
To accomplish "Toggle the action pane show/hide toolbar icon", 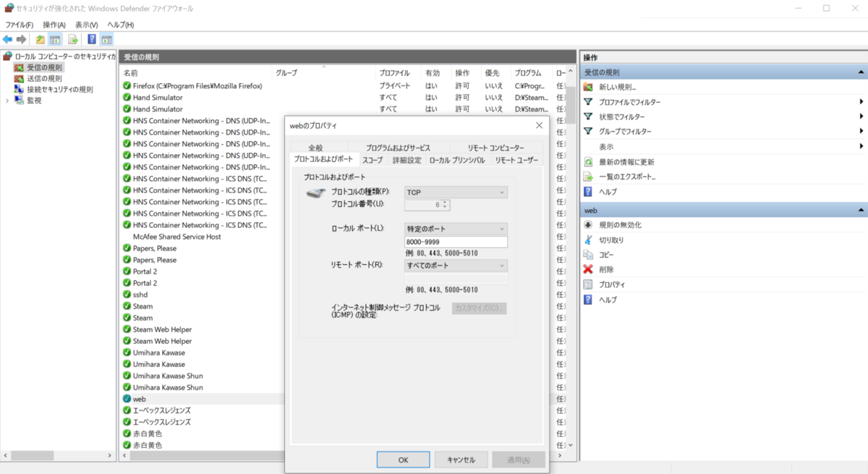I will click(x=106, y=39).
